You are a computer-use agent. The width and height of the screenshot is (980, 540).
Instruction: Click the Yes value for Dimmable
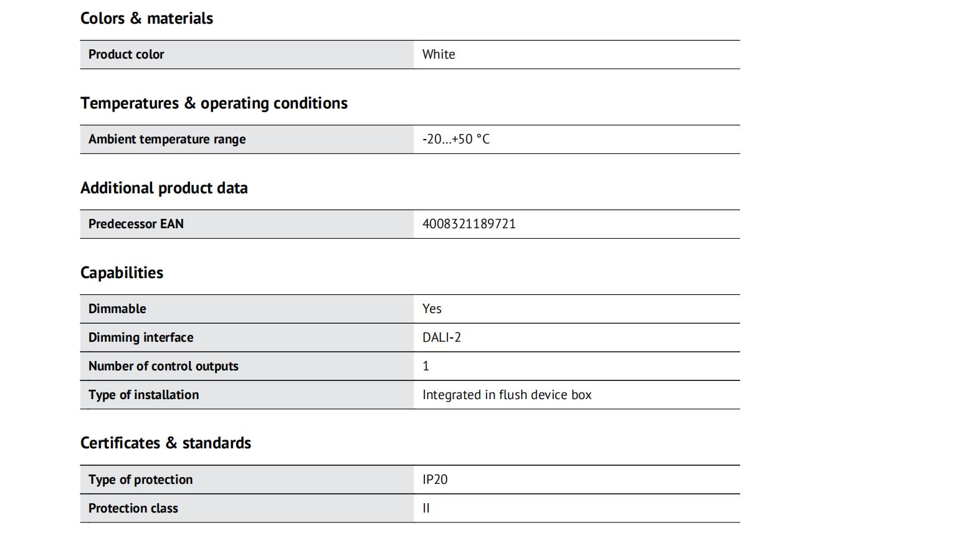pos(432,309)
